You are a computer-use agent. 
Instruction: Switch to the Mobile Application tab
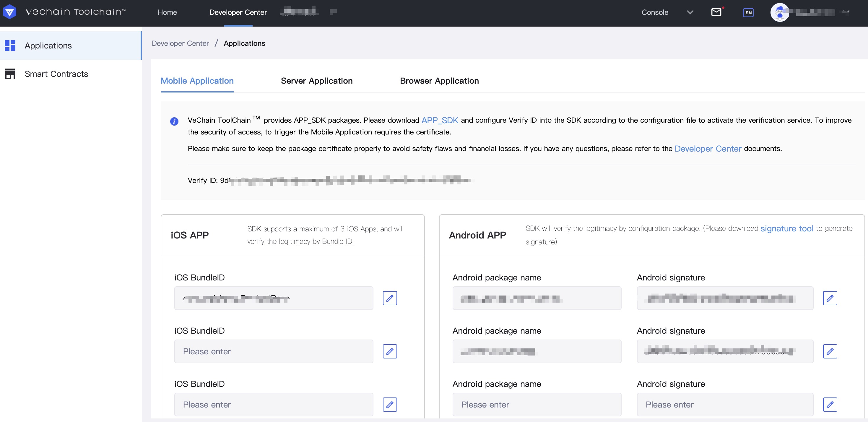pos(197,81)
